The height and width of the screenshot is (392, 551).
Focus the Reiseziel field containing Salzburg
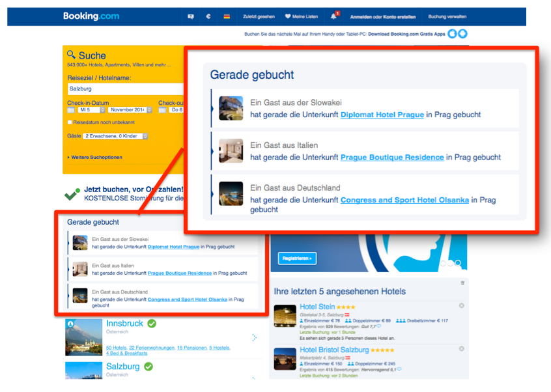[126, 89]
